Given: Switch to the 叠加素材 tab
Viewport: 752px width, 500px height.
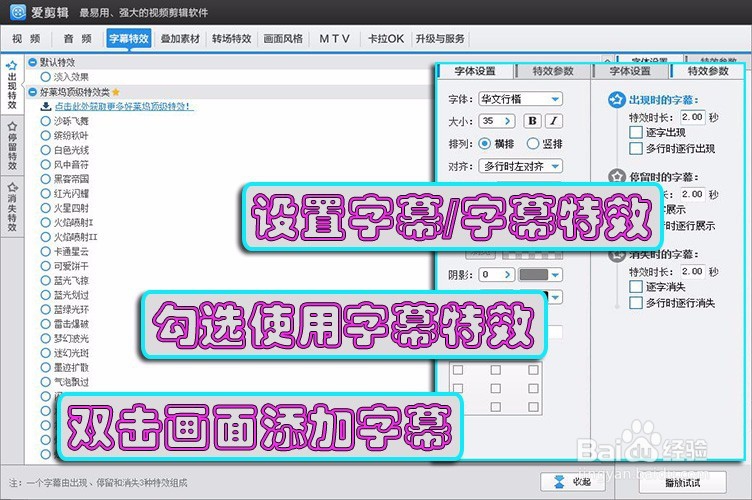Looking at the screenshot, I should tap(180, 39).
